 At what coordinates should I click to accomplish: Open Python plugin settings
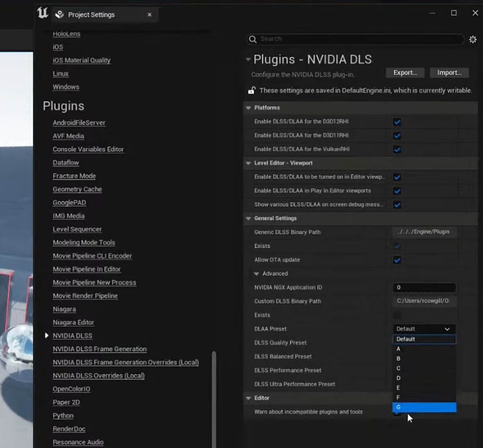tap(63, 415)
